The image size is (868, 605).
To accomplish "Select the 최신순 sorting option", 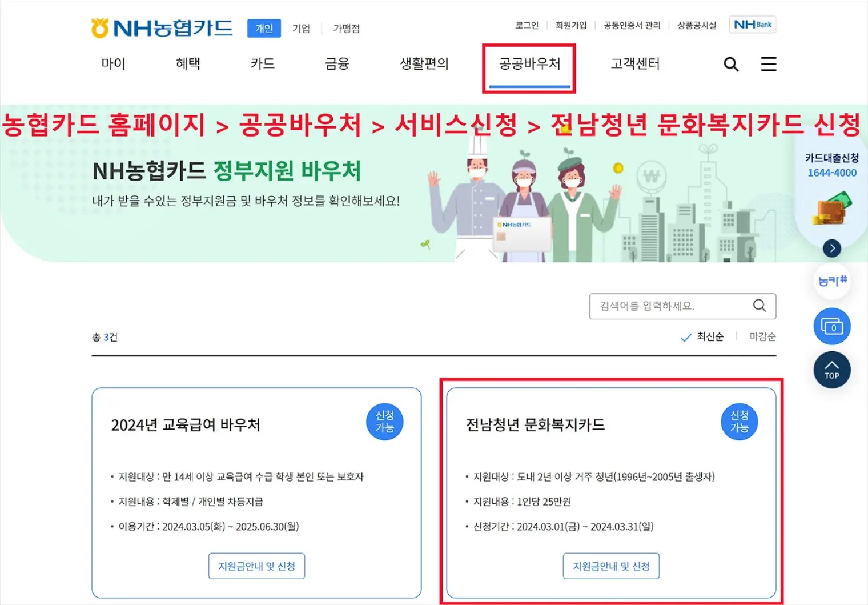I will 710,336.
